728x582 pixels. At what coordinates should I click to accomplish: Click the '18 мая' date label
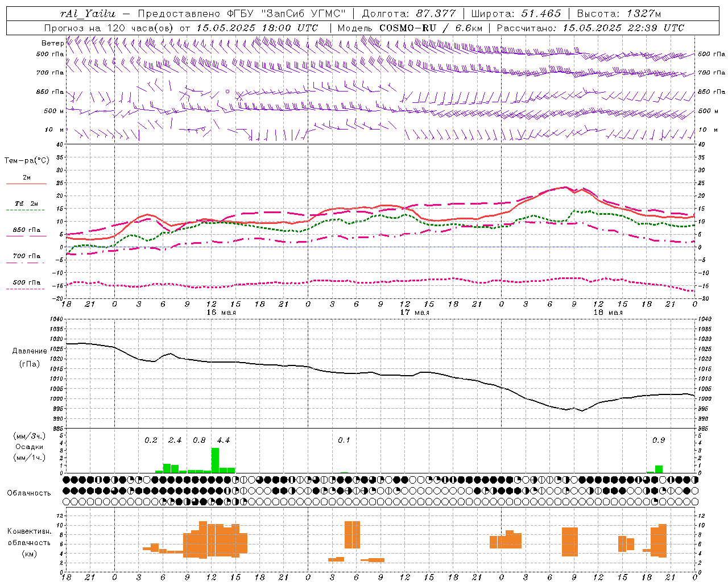(x=608, y=312)
